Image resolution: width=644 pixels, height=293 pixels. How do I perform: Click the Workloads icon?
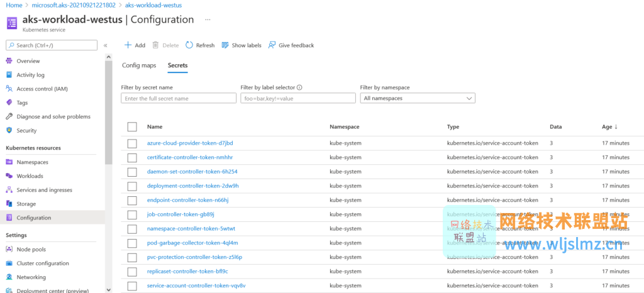[x=9, y=176]
